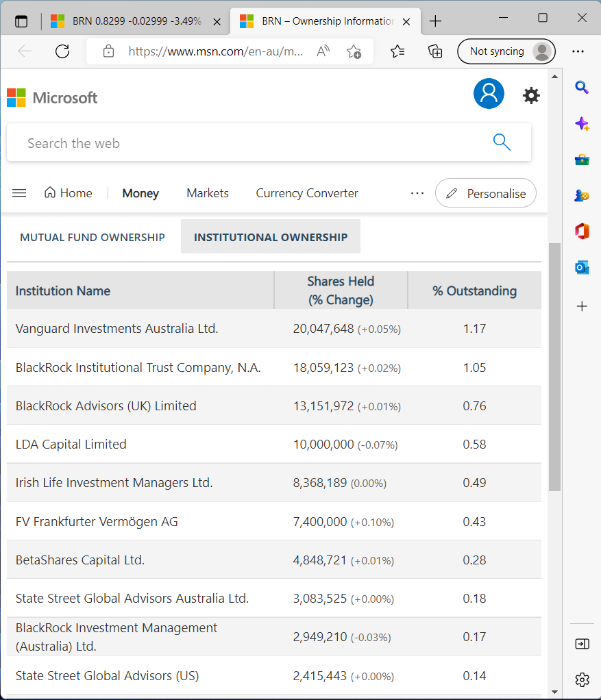The height and width of the screenshot is (700, 601).
Task: Click the Edge sidebar search icon
Action: click(582, 87)
